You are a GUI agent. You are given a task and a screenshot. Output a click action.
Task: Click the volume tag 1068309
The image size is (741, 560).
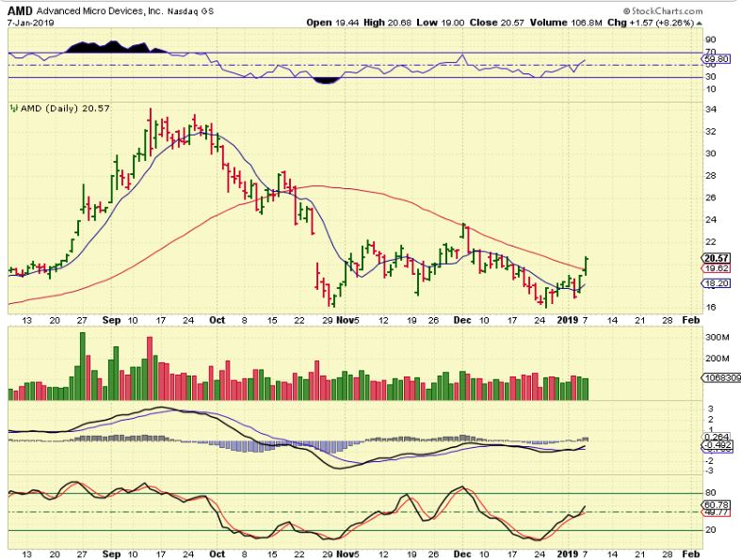[720, 378]
